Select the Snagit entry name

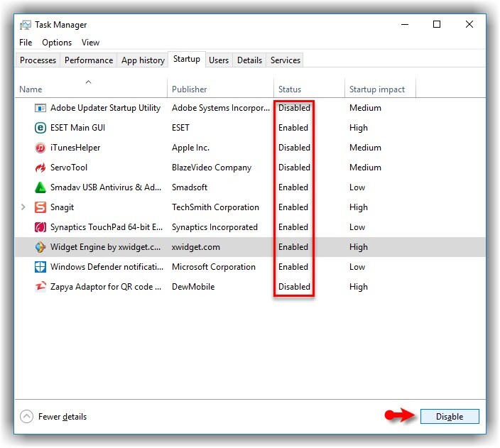click(62, 207)
